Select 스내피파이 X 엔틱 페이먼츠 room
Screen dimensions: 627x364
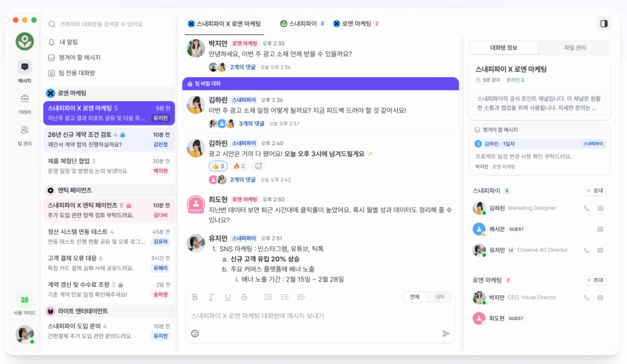point(109,210)
